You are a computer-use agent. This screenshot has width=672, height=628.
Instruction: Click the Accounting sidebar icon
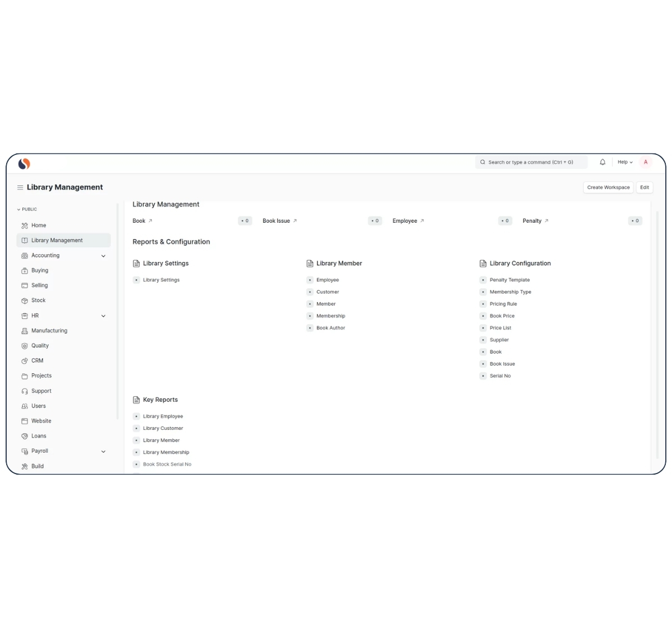25,256
